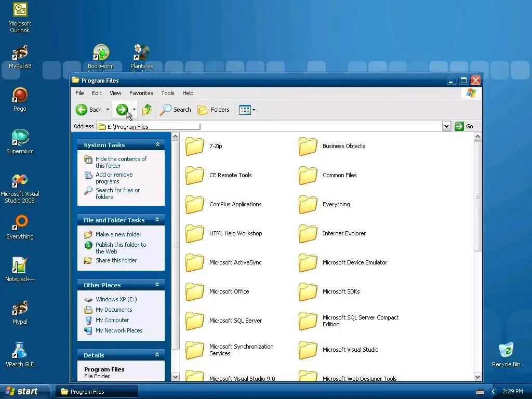The height and width of the screenshot is (399, 532).
Task: Select the Microsoft Device Emulator folder
Action: (343, 262)
